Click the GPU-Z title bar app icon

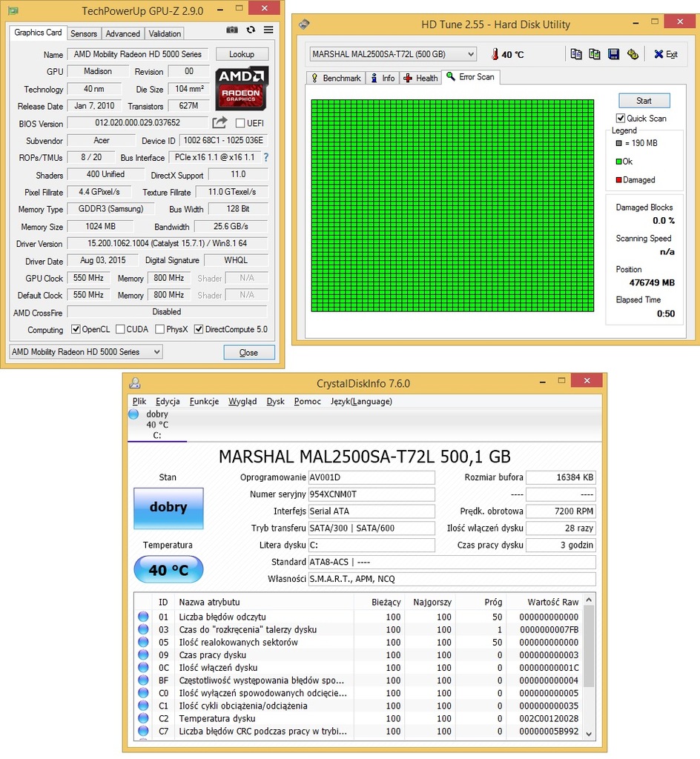(13, 10)
